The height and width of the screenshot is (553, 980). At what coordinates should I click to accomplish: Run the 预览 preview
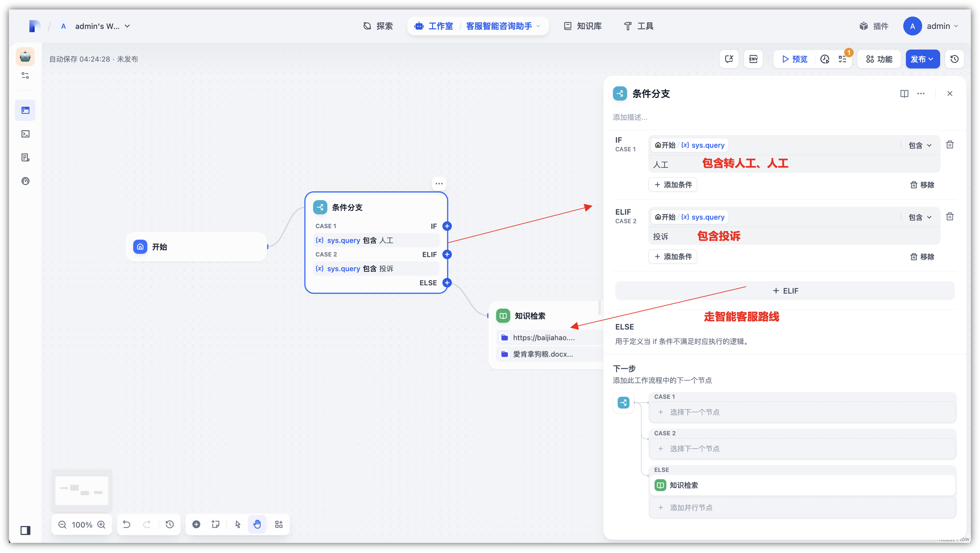(794, 59)
